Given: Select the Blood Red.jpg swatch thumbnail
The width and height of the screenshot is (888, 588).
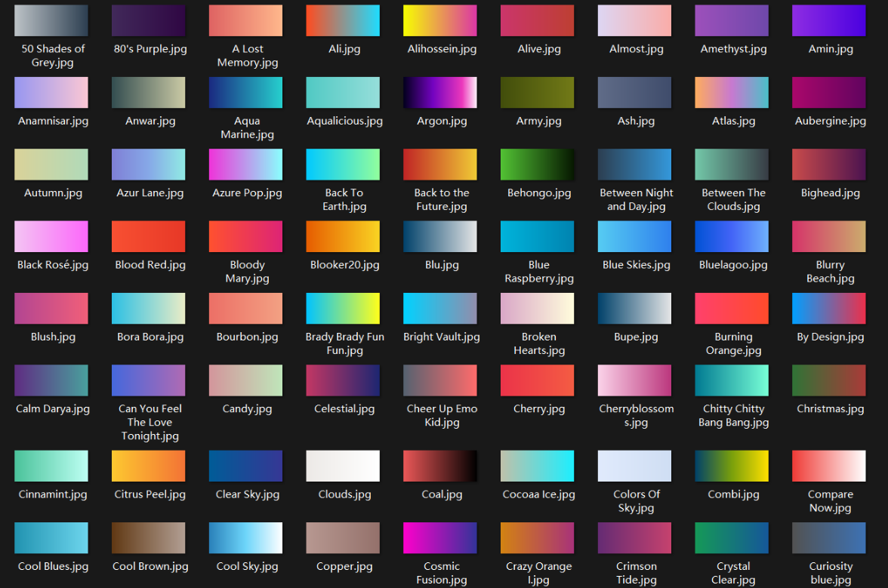Looking at the screenshot, I should point(149,236).
